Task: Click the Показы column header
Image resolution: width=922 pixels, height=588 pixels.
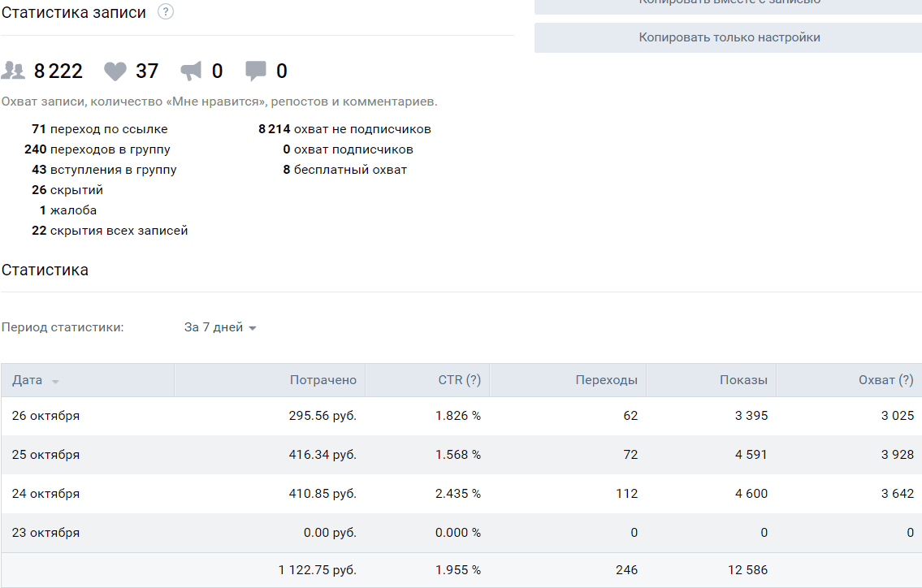Action: (742, 380)
